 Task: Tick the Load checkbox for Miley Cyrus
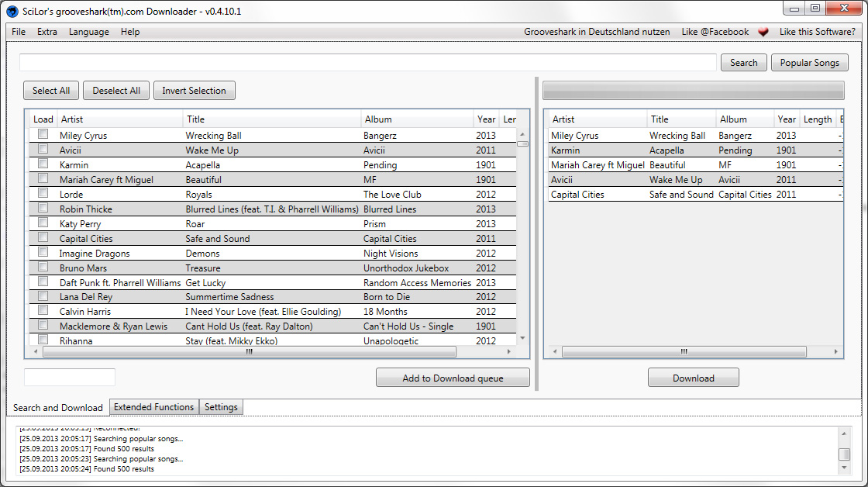click(x=43, y=134)
